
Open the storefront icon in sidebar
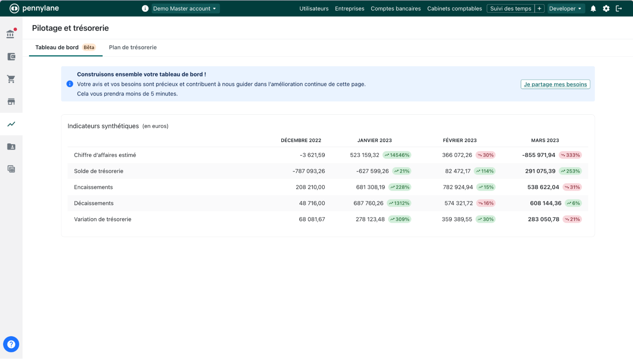[x=11, y=102]
